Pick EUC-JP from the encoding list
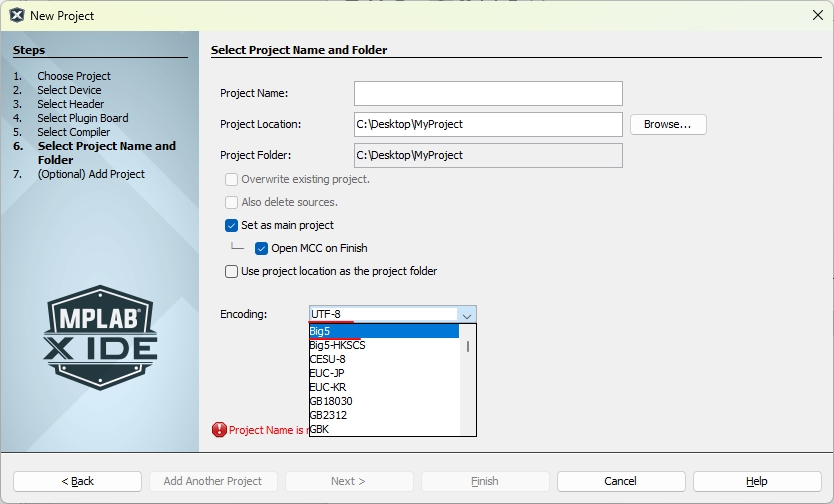834x504 pixels. coord(383,373)
